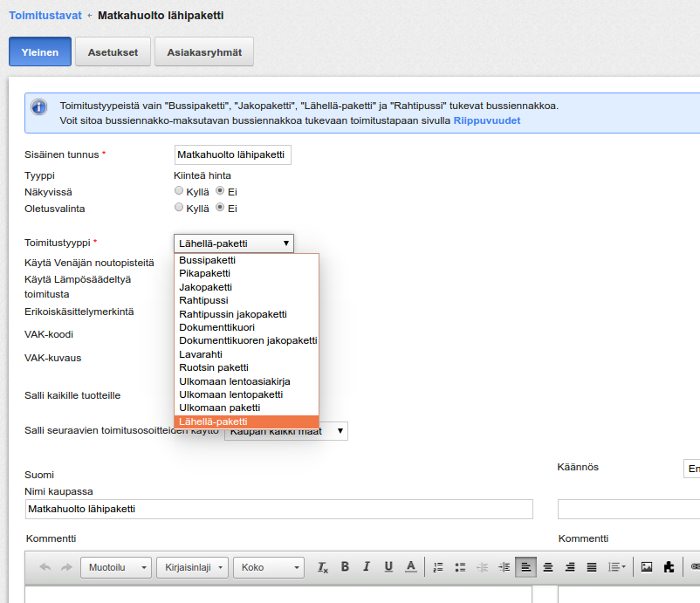
Task: Choose Dokumenttikuori from the list
Action: click(x=246, y=327)
